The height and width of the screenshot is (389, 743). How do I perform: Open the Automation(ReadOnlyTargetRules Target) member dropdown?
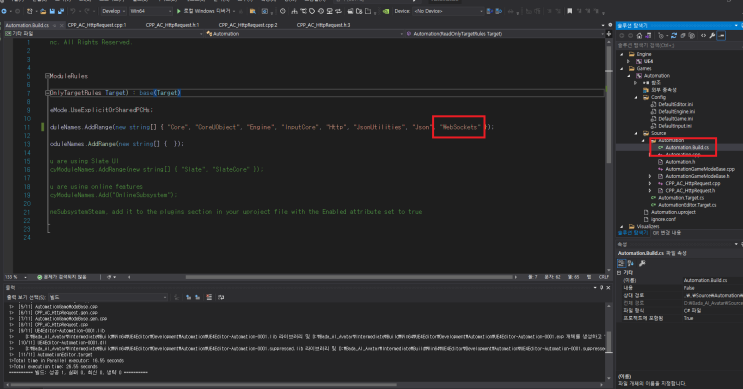[x=505, y=34]
